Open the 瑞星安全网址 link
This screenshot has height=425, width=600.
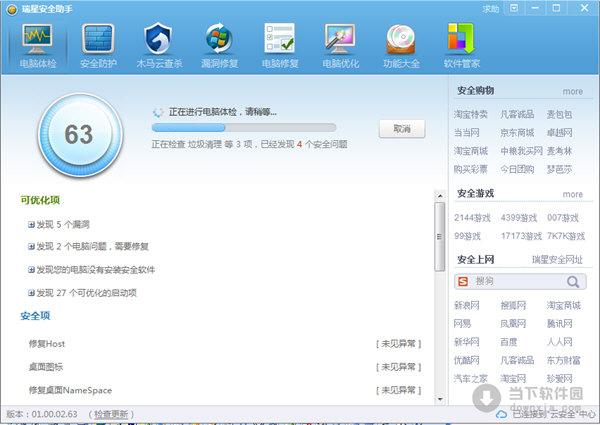[557, 260]
